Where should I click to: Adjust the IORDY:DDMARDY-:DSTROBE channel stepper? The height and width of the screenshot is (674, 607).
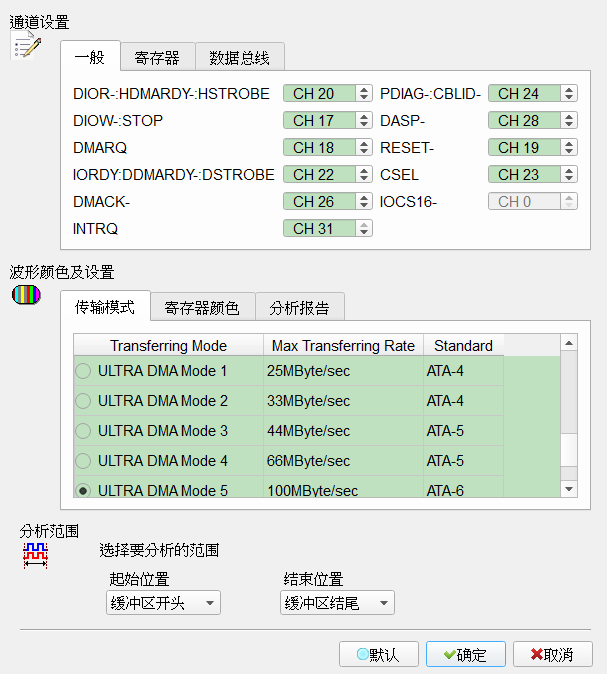pos(364,175)
